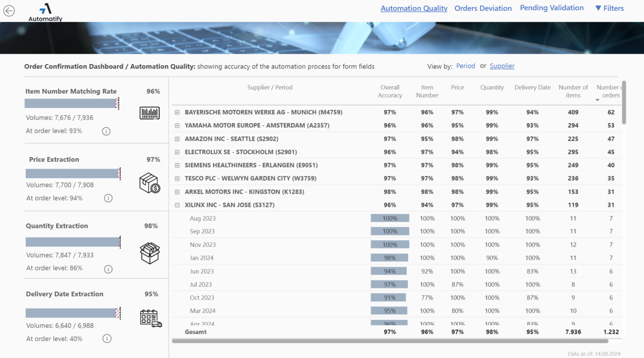Click 'Volumes: 7,676 / 7,936' text
The image size is (644, 358).
[x=59, y=118]
